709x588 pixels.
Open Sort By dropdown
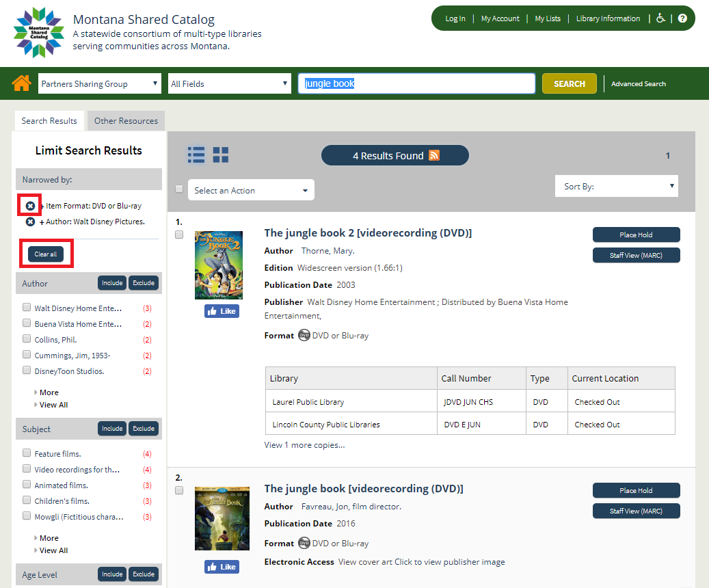(616, 187)
